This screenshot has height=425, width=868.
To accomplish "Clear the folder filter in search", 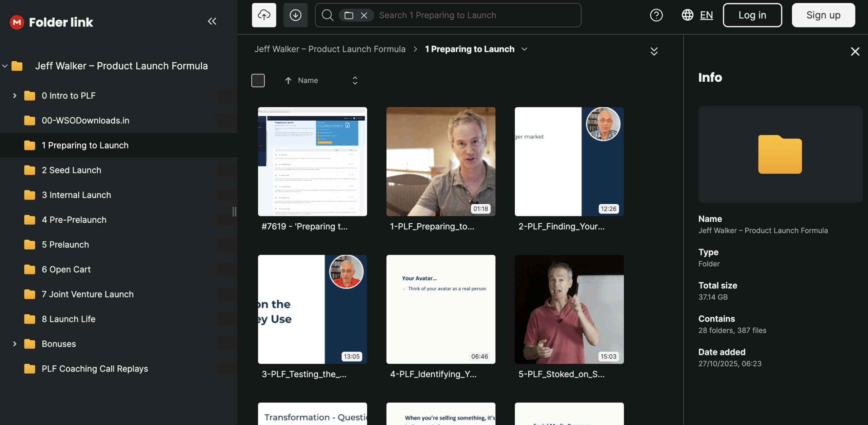I will [364, 15].
